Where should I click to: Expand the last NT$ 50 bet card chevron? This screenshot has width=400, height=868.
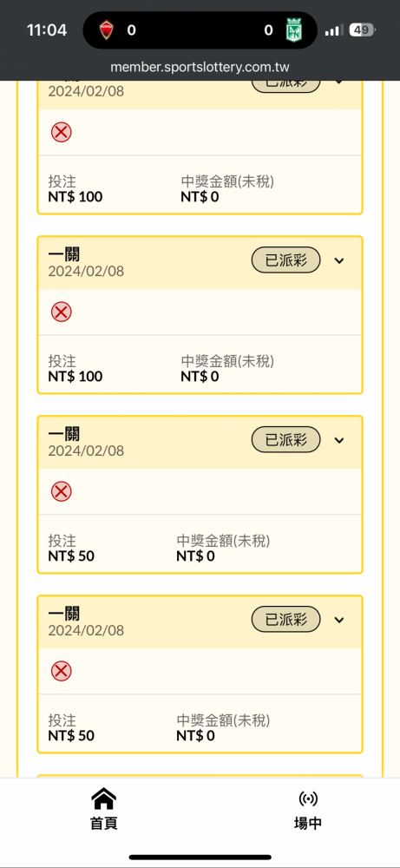pos(339,620)
